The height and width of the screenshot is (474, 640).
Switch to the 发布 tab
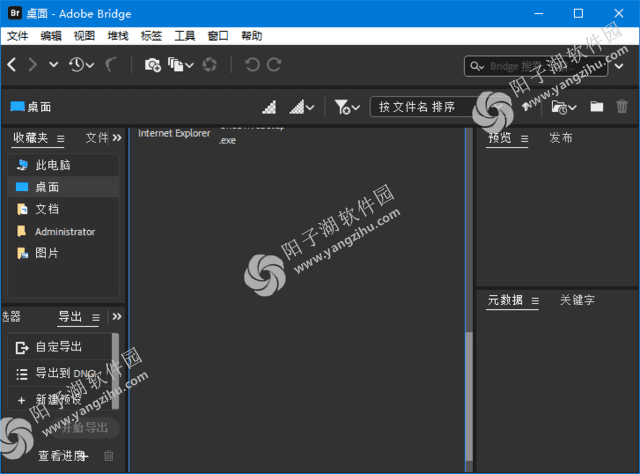coord(560,138)
